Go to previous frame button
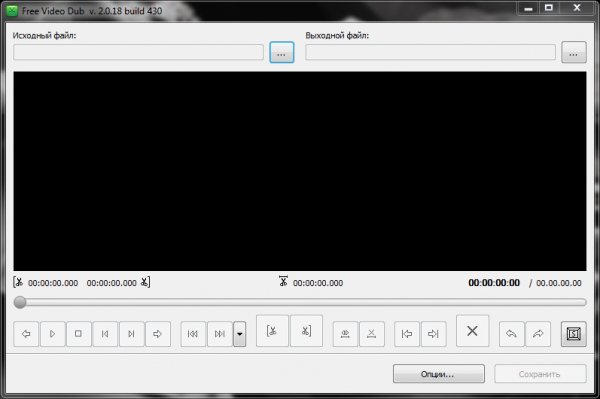This screenshot has width=600, height=399. coord(105,334)
